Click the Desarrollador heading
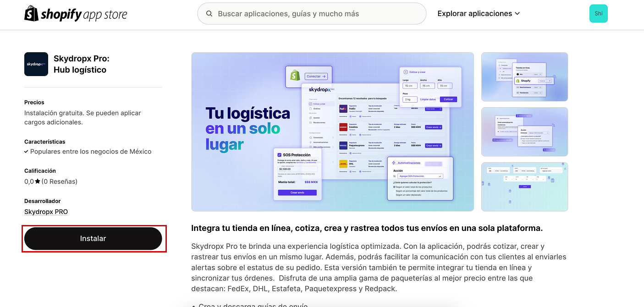Screen dimensions: 644x307 coord(43,201)
